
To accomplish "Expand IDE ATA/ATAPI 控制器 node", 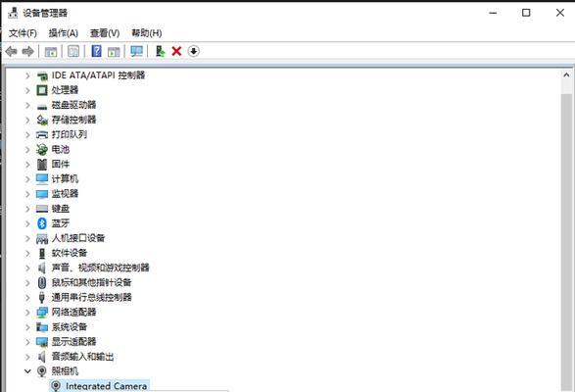I will click(27, 75).
